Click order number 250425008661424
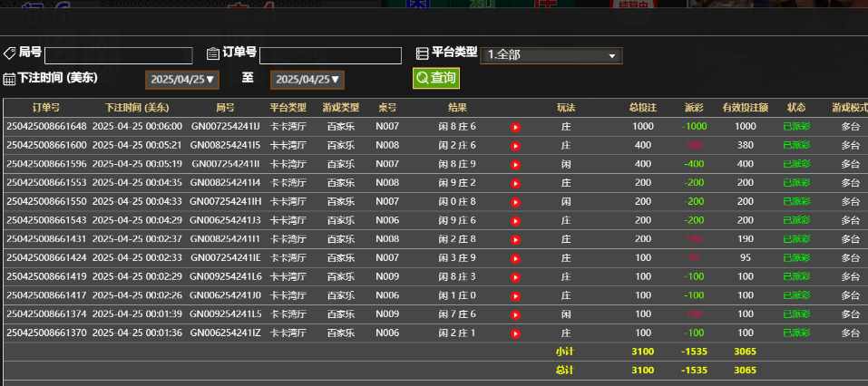 coord(46,258)
